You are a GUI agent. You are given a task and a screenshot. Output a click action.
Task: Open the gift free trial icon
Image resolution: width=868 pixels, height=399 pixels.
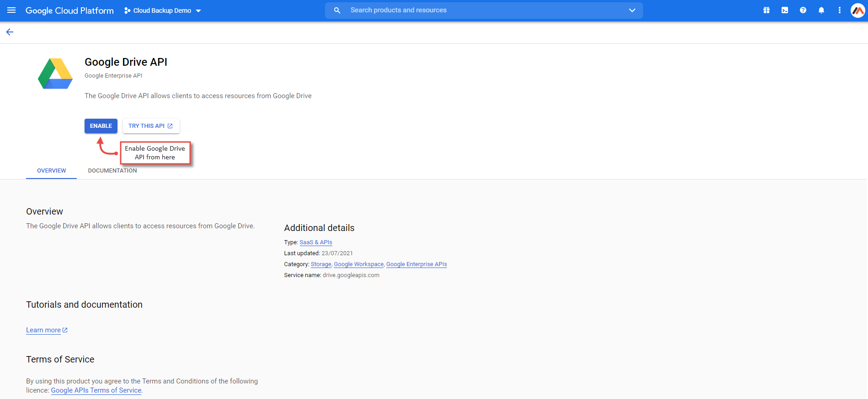click(x=767, y=10)
